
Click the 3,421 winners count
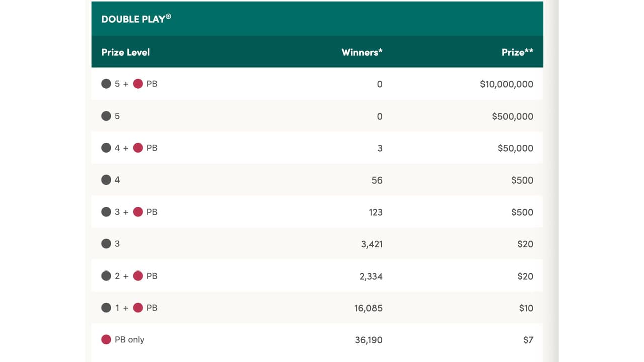coord(372,244)
